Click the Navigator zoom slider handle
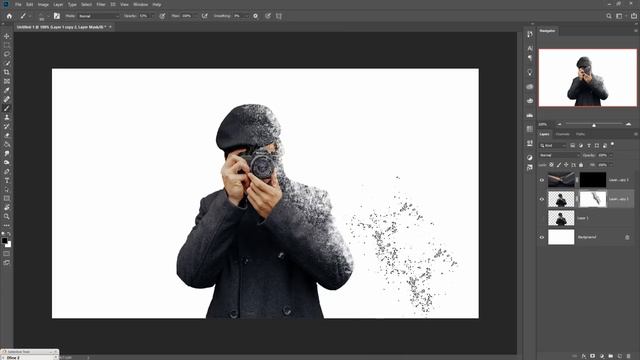The width and height of the screenshot is (640, 360). click(x=594, y=125)
